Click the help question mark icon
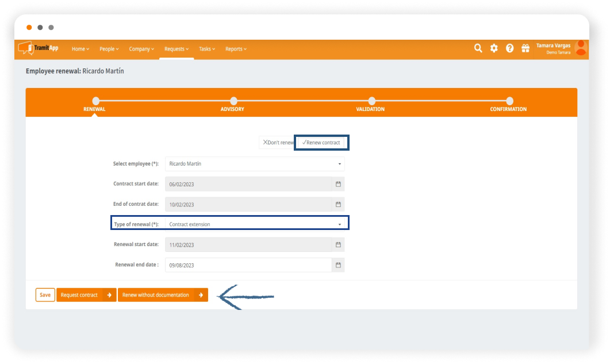The image size is (610, 364). (509, 48)
